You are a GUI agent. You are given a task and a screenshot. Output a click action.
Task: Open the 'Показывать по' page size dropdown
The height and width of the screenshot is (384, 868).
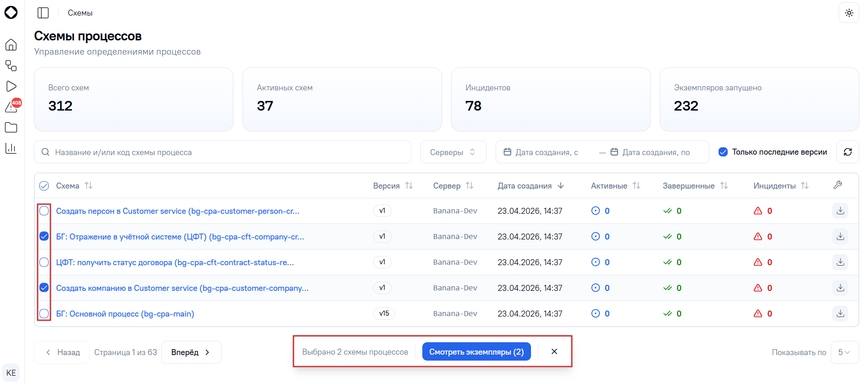[845, 352]
